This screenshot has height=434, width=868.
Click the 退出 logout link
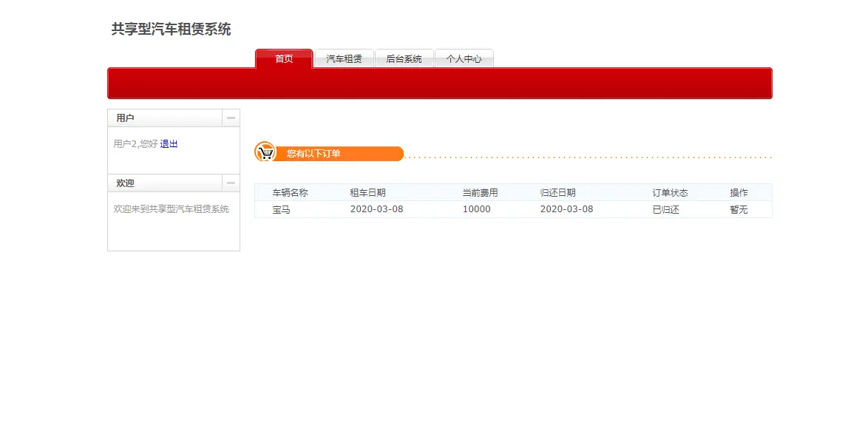point(169,144)
